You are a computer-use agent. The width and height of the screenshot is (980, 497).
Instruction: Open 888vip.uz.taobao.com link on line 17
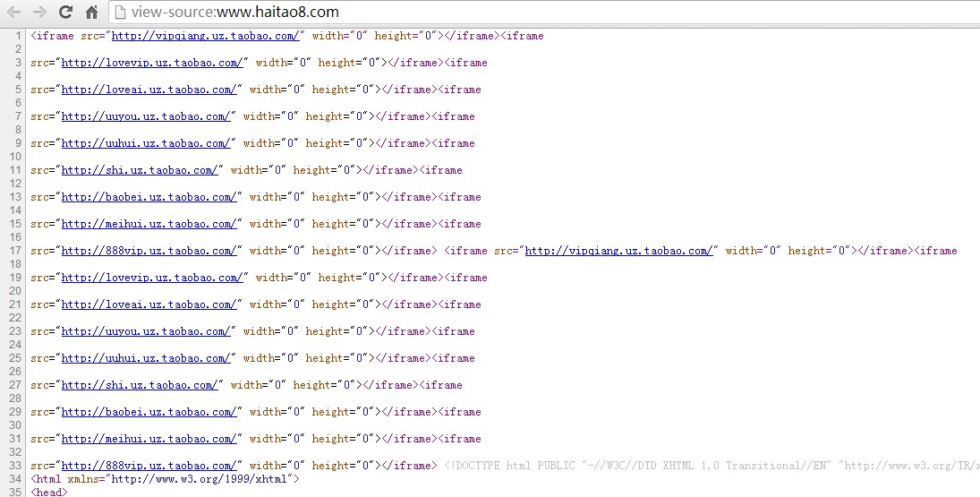149,252
